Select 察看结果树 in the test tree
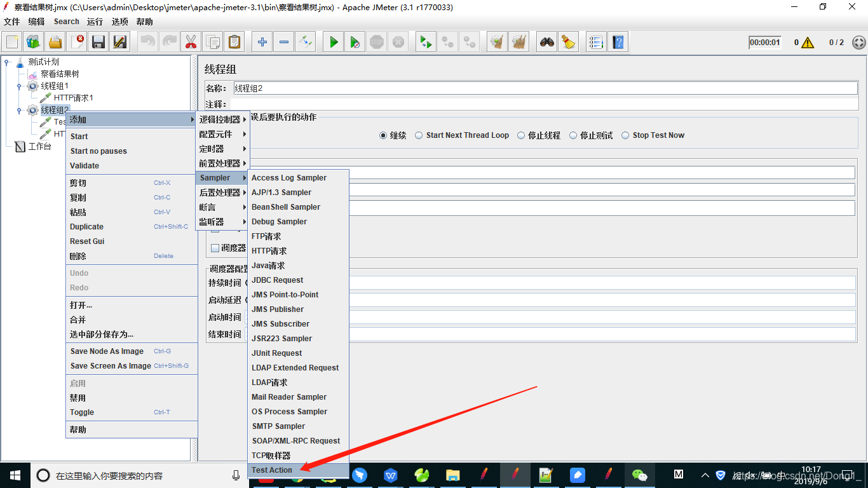Image resolution: width=868 pixels, height=488 pixels. [60, 74]
